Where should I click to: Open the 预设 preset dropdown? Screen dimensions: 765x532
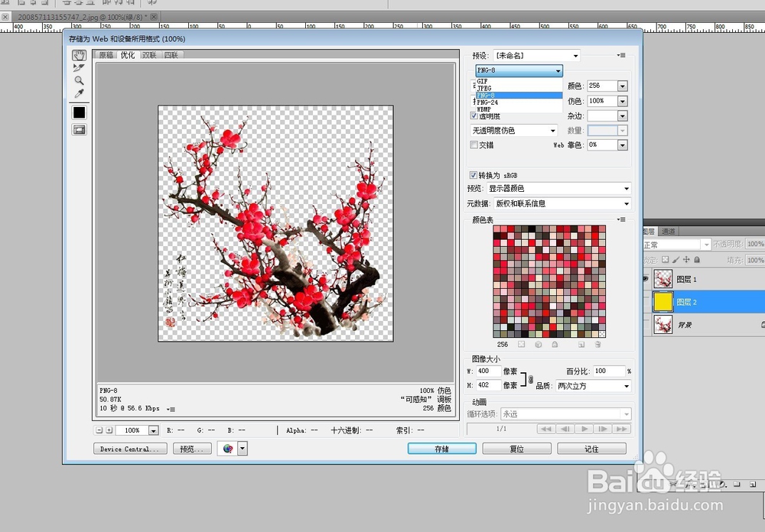tap(537, 56)
